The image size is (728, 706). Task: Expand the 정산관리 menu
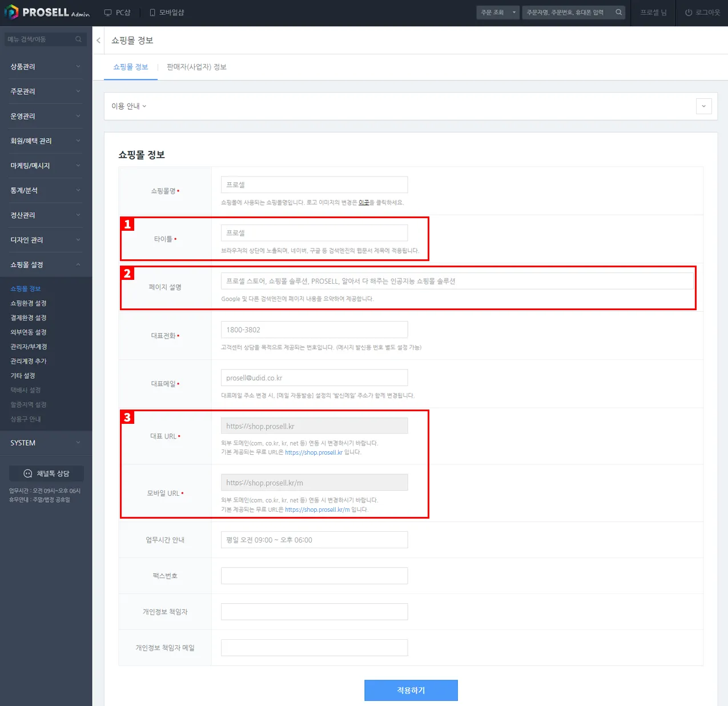46,215
